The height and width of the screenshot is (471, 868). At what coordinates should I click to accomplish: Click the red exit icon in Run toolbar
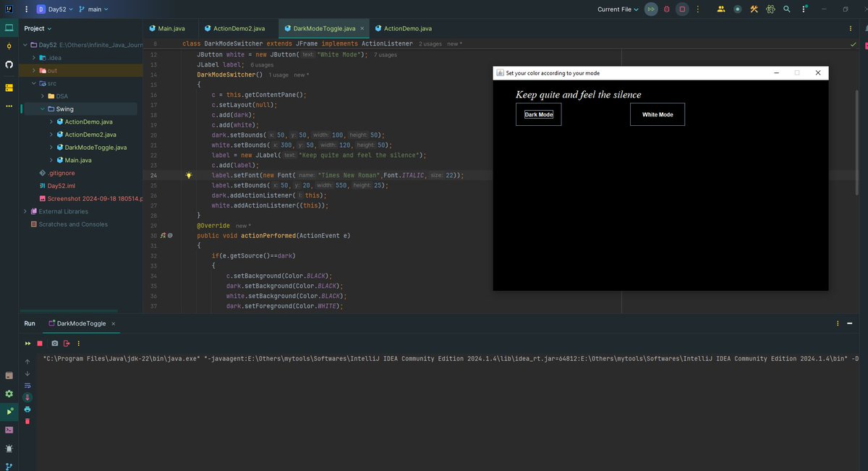click(x=67, y=343)
